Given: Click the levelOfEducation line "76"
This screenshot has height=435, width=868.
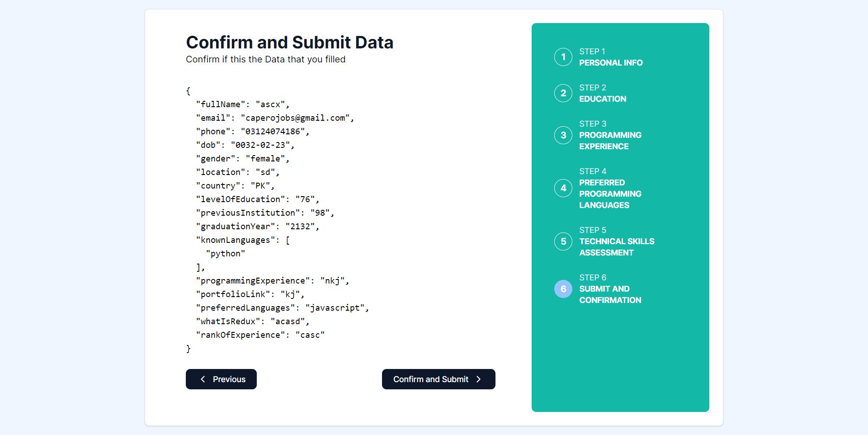Looking at the screenshot, I should 258,199.
